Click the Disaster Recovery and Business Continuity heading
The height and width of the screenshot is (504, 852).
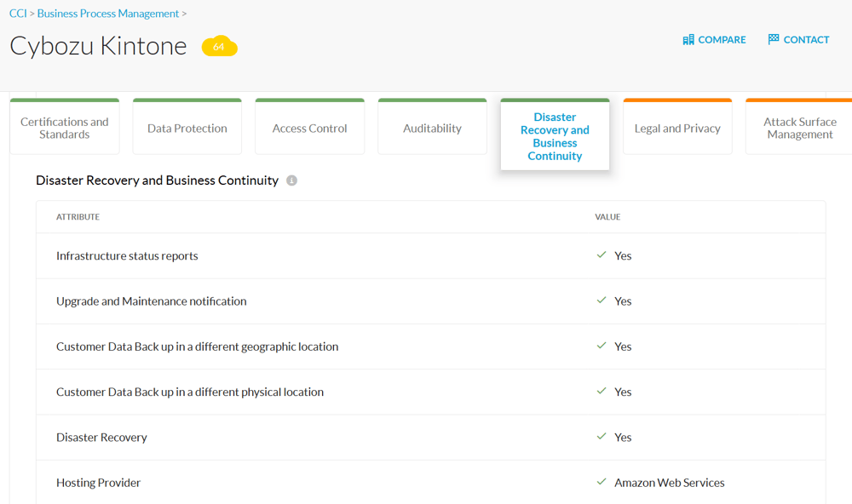(x=157, y=180)
